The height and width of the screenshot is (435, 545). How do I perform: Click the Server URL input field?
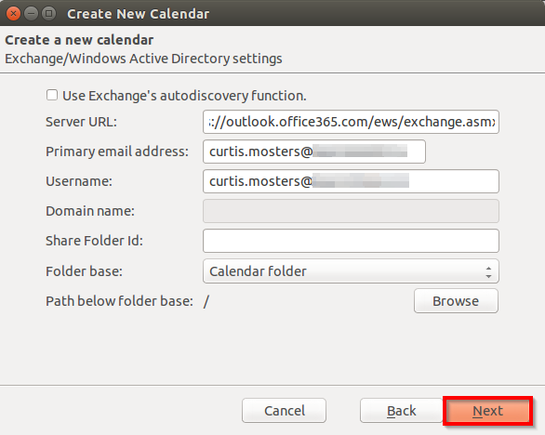(351, 122)
